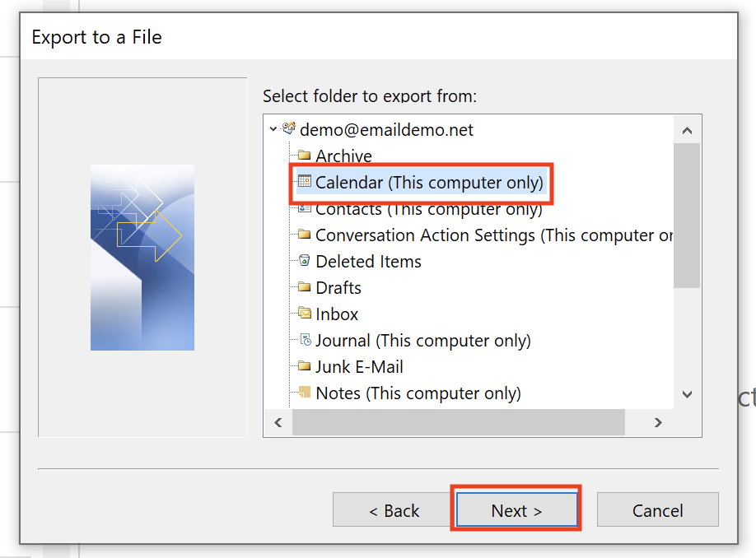Click the Contacts card icon
This screenshot has width=756, height=558.
coord(304,208)
